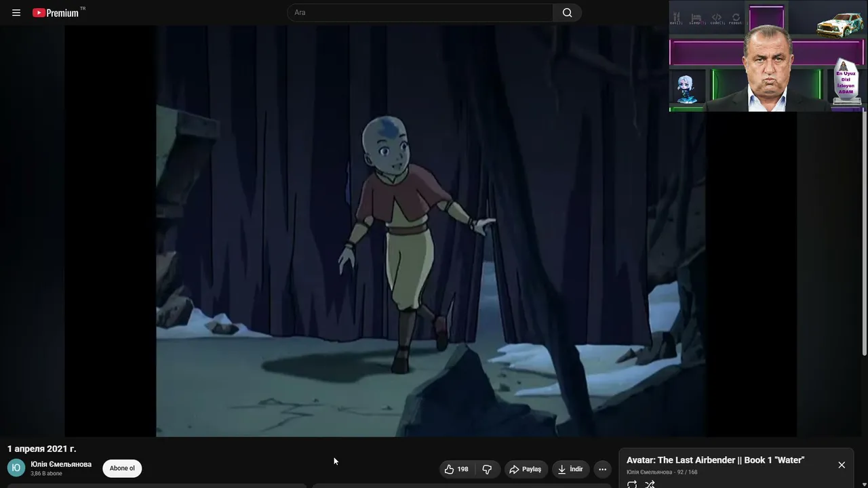Share the video using Paylaş
868x488 pixels.
click(x=526, y=469)
